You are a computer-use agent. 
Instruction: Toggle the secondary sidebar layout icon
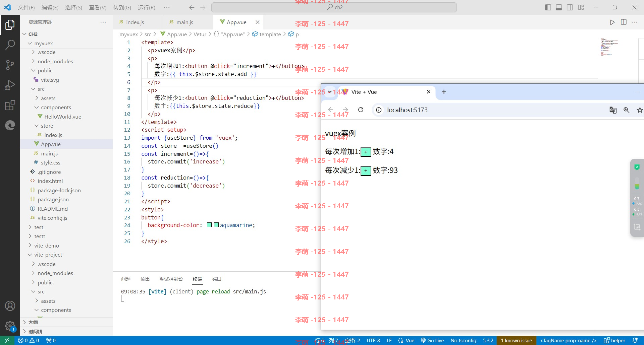click(x=570, y=7)
